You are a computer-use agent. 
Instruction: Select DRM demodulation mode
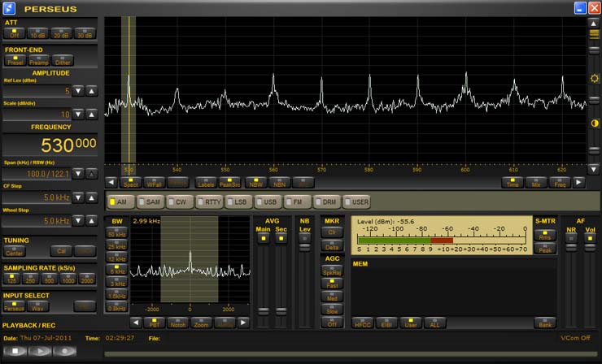(x=328, y=201)
